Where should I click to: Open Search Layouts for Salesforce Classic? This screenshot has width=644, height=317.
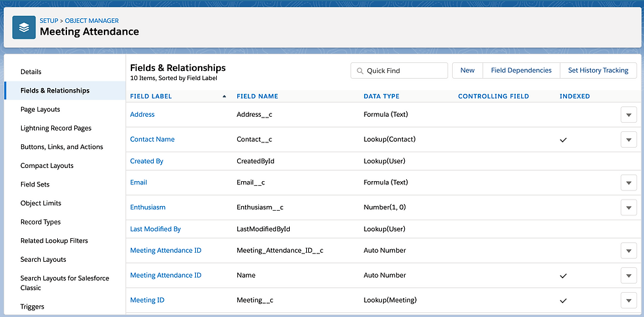coord(65,283)
